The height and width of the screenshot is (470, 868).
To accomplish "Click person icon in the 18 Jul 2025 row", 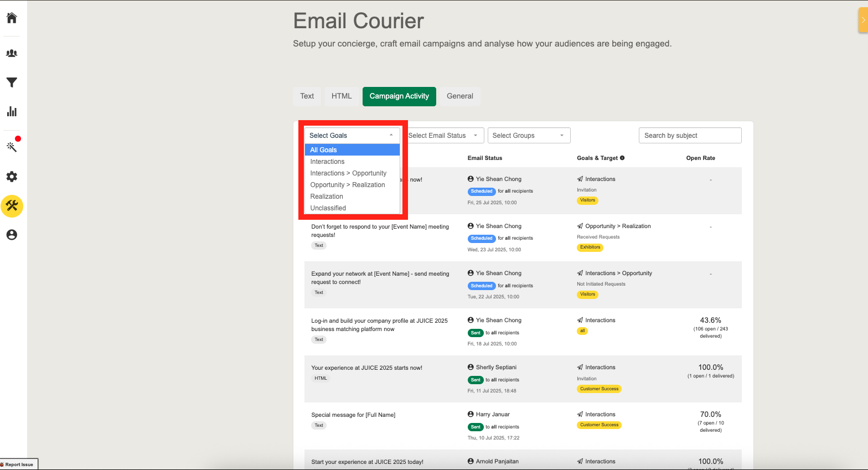I will point(471,320).
